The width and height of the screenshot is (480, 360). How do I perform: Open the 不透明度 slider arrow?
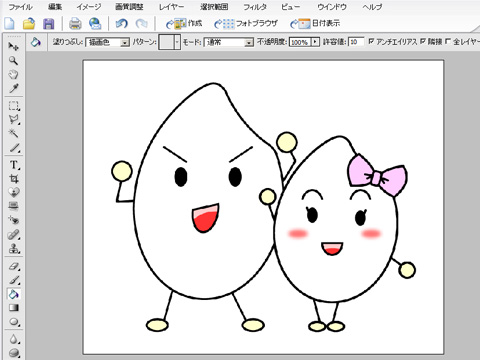pos(315,42)
